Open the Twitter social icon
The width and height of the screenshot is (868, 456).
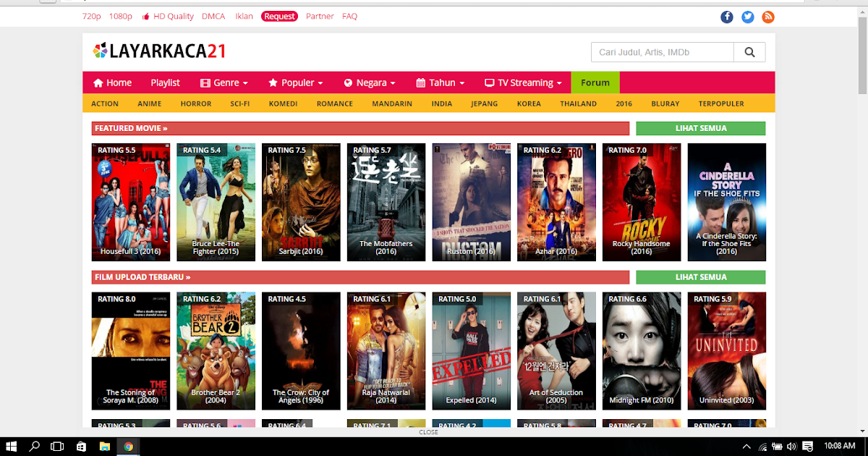(x=748, y=17)
